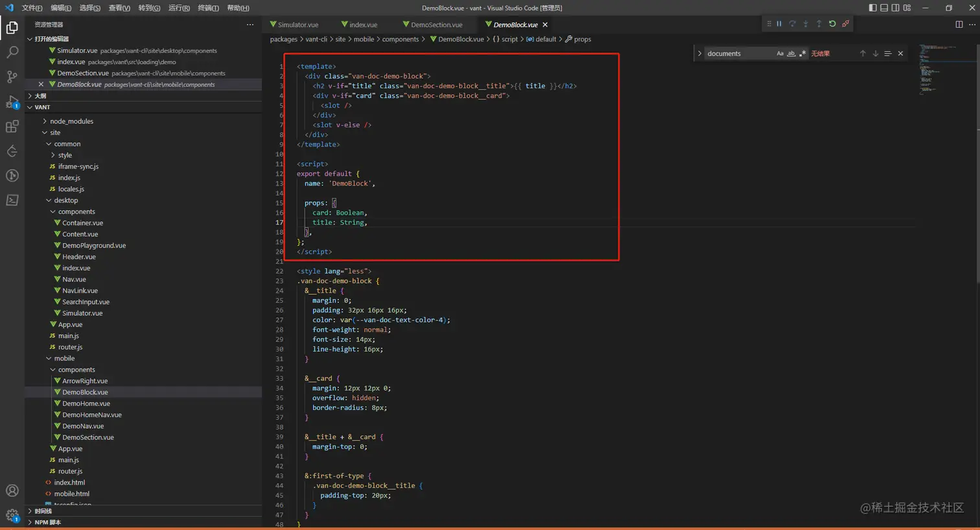
Task: Open Explorer panel more actions ellipsis
Action: click(250, 25)
